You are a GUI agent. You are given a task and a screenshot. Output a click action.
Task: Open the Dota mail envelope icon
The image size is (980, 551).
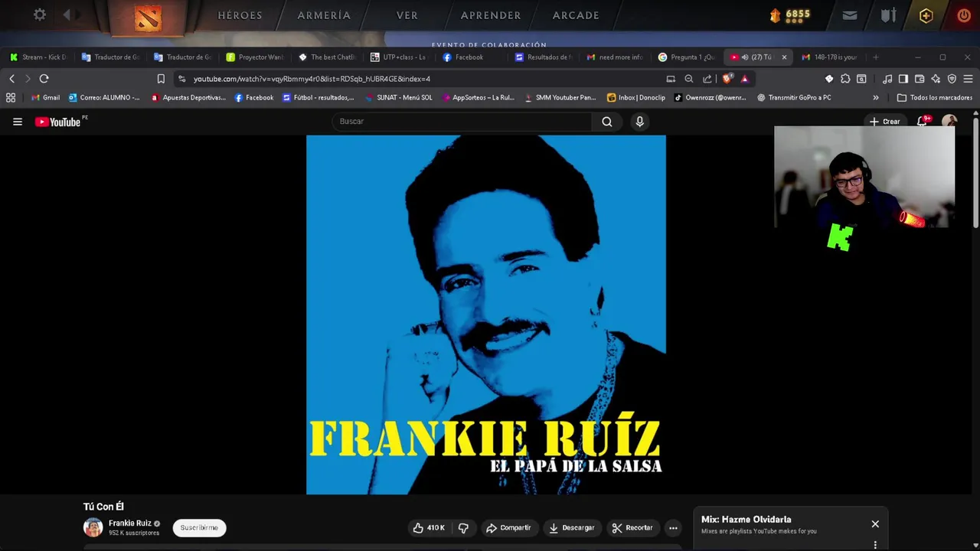(849, 15)
